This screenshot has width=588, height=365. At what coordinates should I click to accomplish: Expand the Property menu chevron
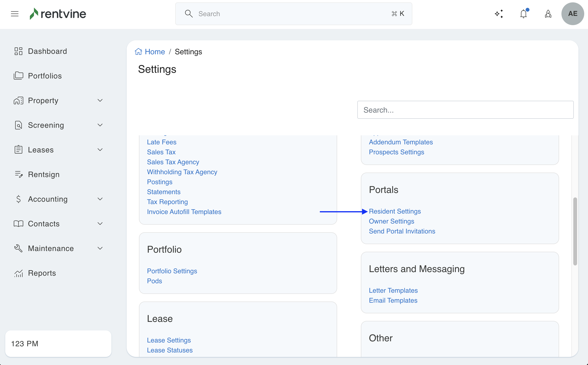100,100
